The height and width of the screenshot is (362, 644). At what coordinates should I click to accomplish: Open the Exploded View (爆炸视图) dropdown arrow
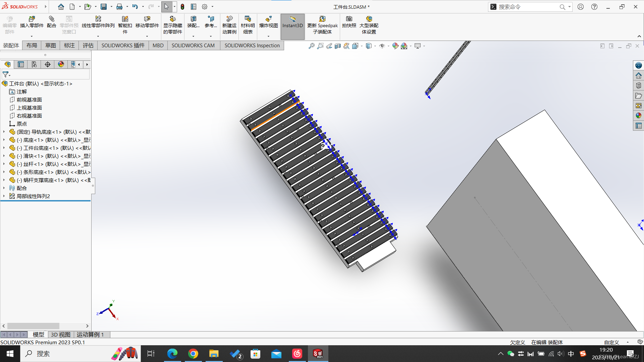[x=268, y=36]
